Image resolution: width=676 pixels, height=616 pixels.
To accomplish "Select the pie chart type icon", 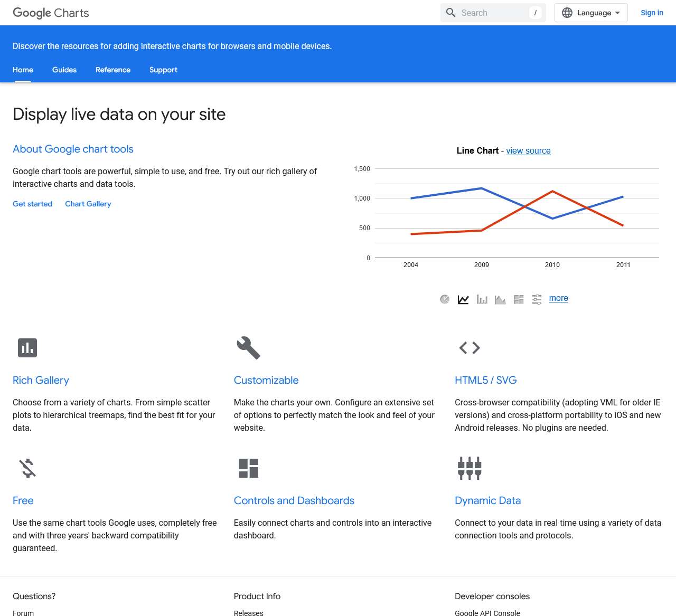I will [x=445, y=299].
